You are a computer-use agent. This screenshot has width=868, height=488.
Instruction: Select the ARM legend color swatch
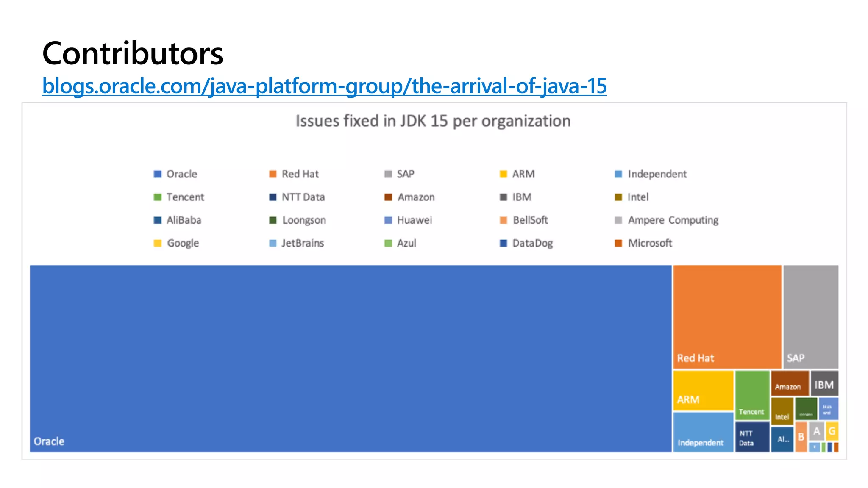[504, 174]
